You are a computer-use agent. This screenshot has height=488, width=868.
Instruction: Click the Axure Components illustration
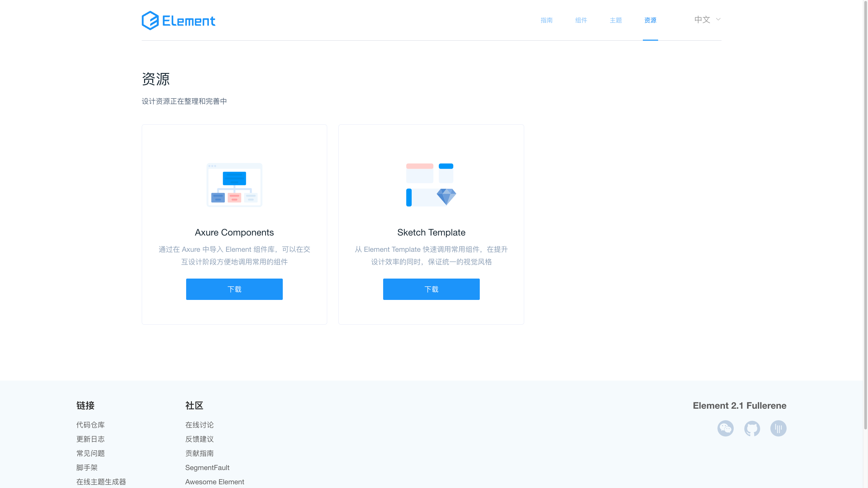[234, 185]
